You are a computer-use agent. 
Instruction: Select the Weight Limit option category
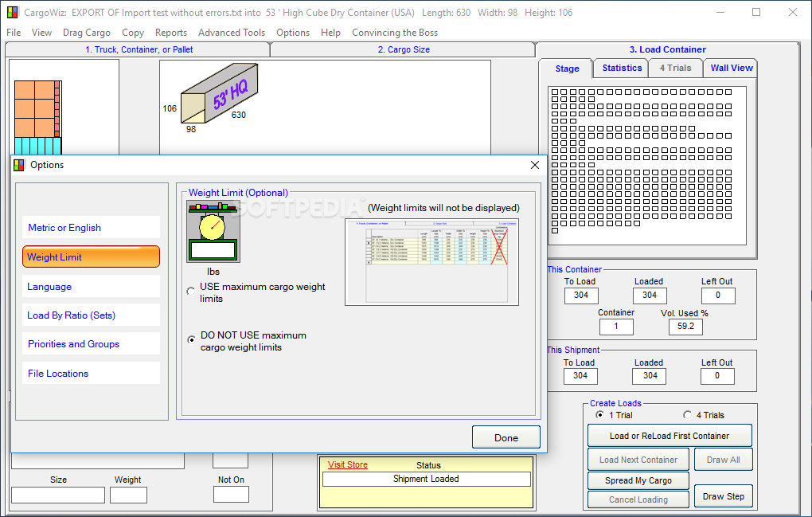click(x=91, y=257)
